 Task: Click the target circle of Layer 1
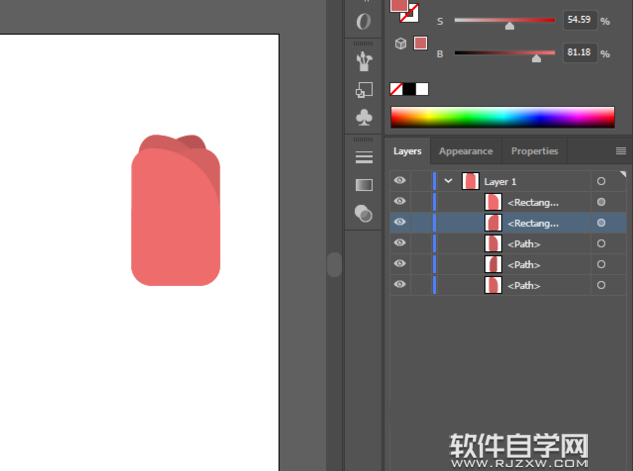point(601,182)
